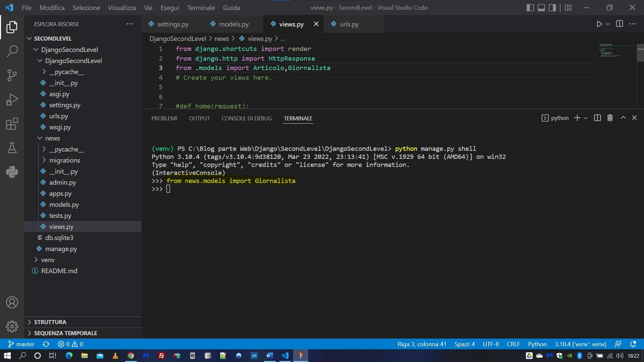644x362 pixels.
Task: Close the terminal panel
Action: 634,118
